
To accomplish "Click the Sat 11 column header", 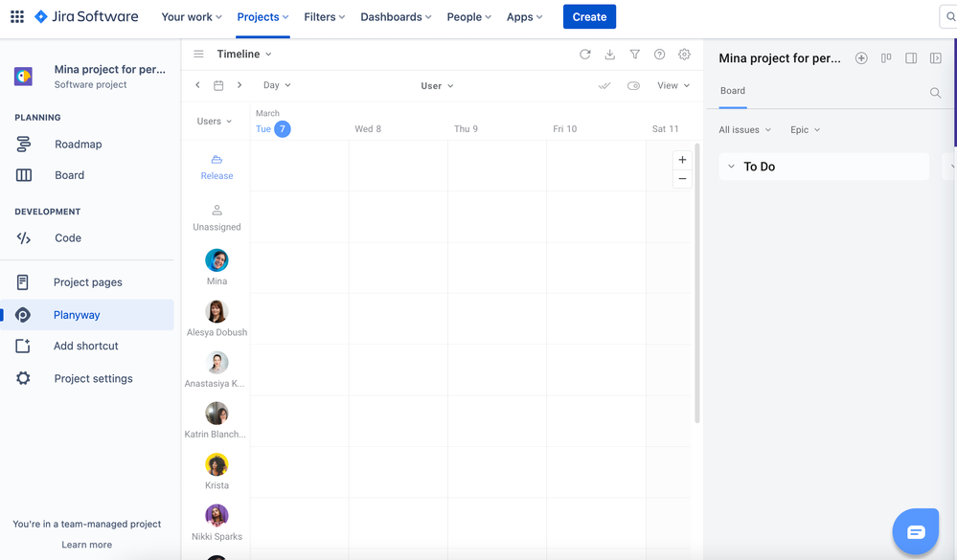I will tap(665, 128).
